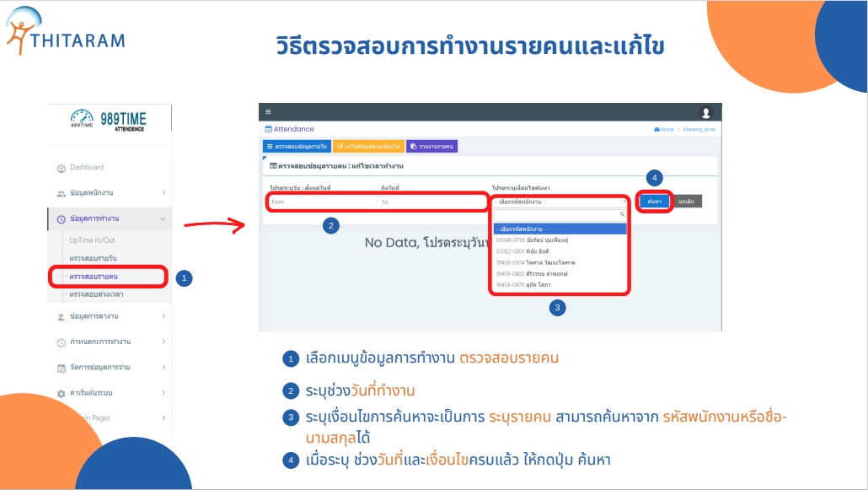Click the hamburger menu icon in top bar
Viewport: 868px width, 490px height.
(x=269, y=112)
